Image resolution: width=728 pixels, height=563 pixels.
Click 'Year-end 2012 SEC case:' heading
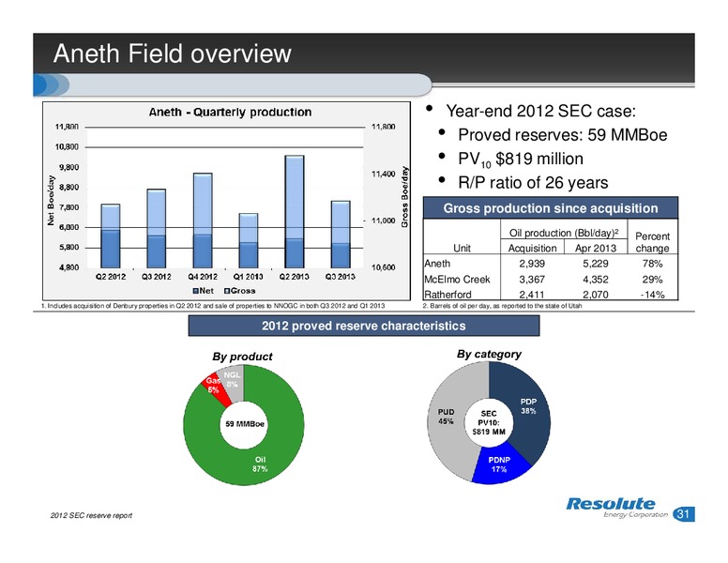(541, 111)
